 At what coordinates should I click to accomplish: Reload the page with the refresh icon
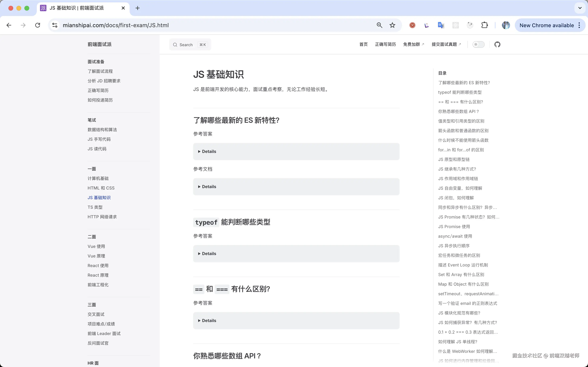click(37, 25)
